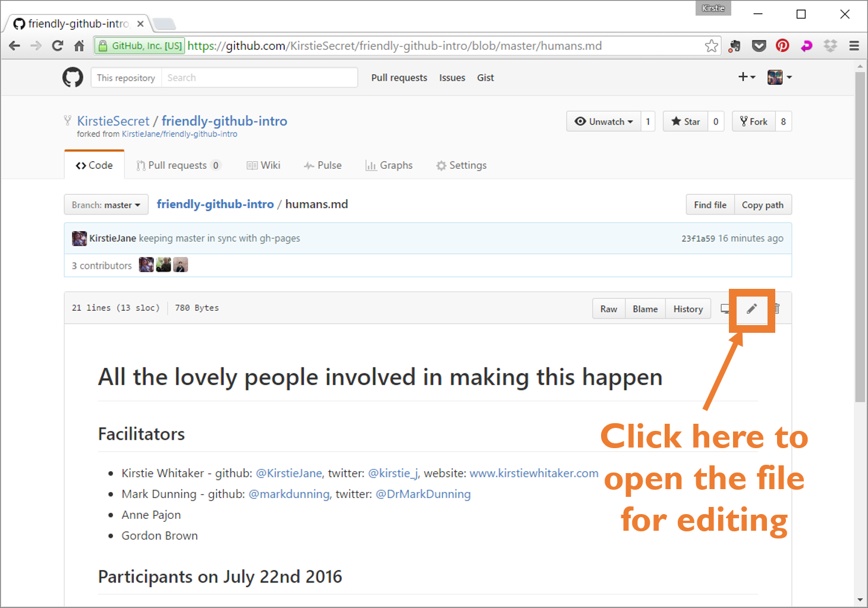Click the browser forward arrow
The image size is (868, 608).
click(36, 46)
